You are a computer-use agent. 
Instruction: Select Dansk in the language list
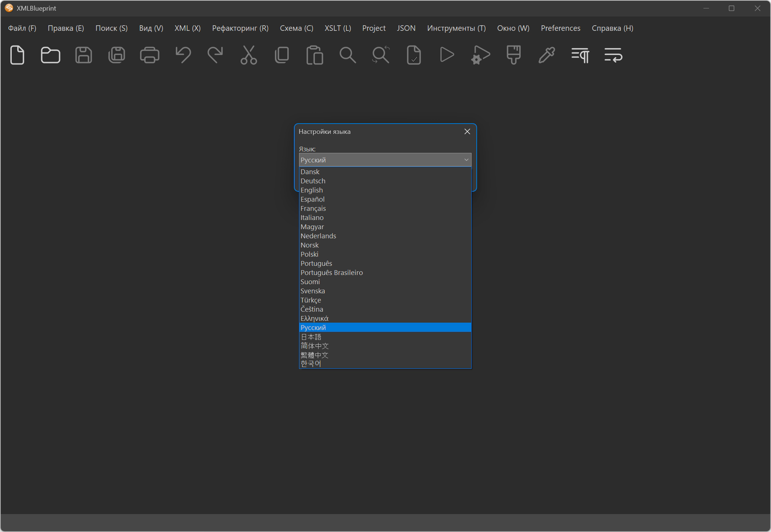pyautogui.click(x=385, y=172)
